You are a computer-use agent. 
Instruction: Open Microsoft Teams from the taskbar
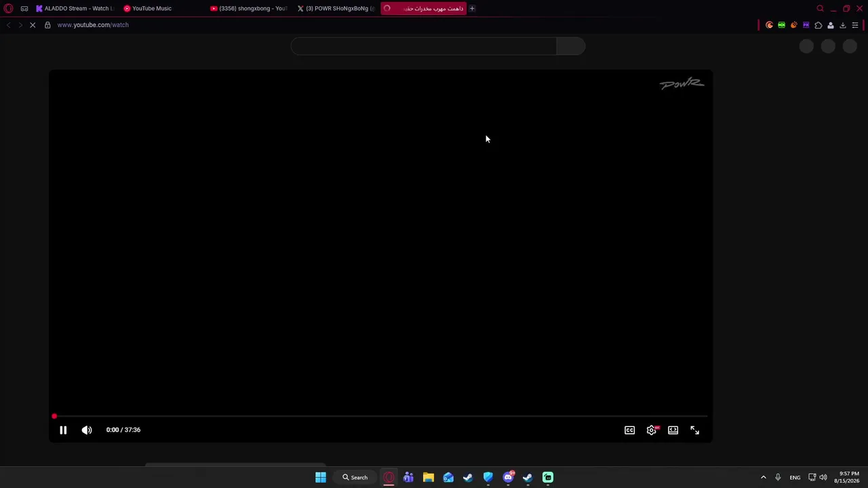point(408,477)
